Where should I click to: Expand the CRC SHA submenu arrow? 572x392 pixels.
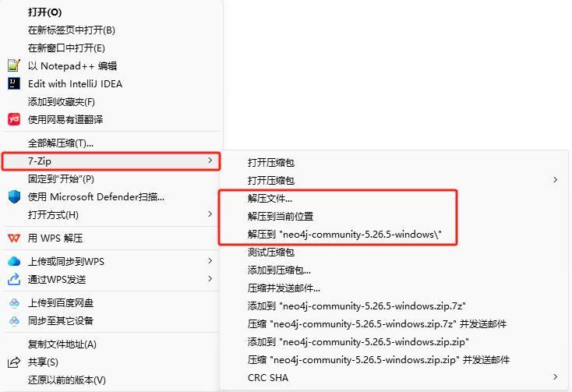pyautogui.click(x=555, y=377)
